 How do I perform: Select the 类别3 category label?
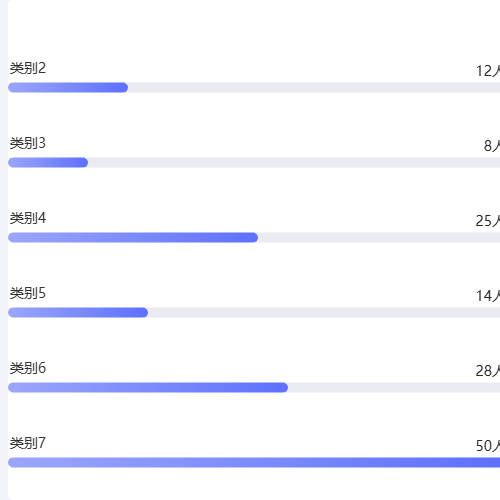28,143
